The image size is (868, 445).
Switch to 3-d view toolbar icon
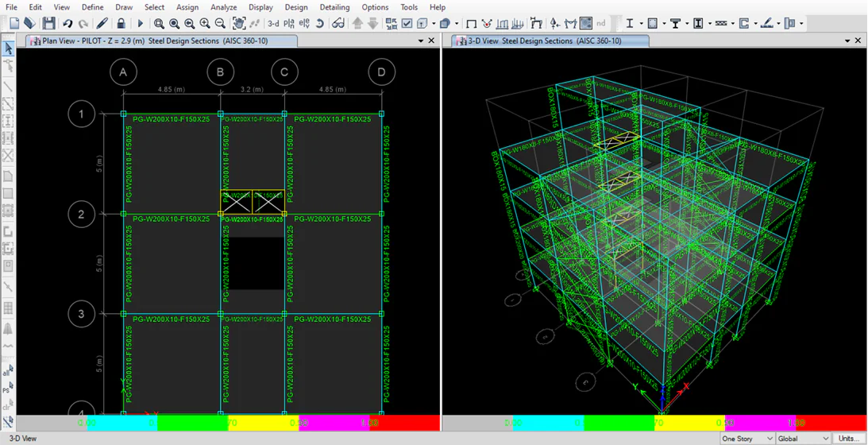[273, 24]
